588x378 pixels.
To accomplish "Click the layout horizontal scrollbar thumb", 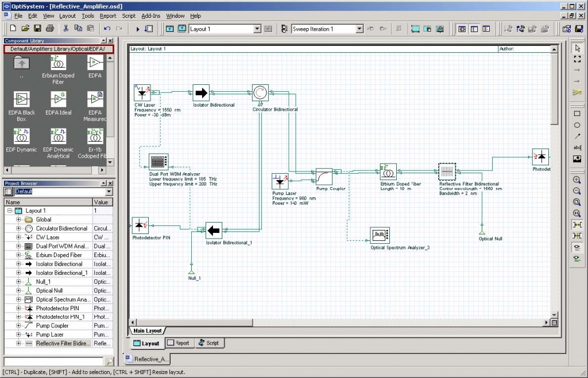I will (195, 322).
